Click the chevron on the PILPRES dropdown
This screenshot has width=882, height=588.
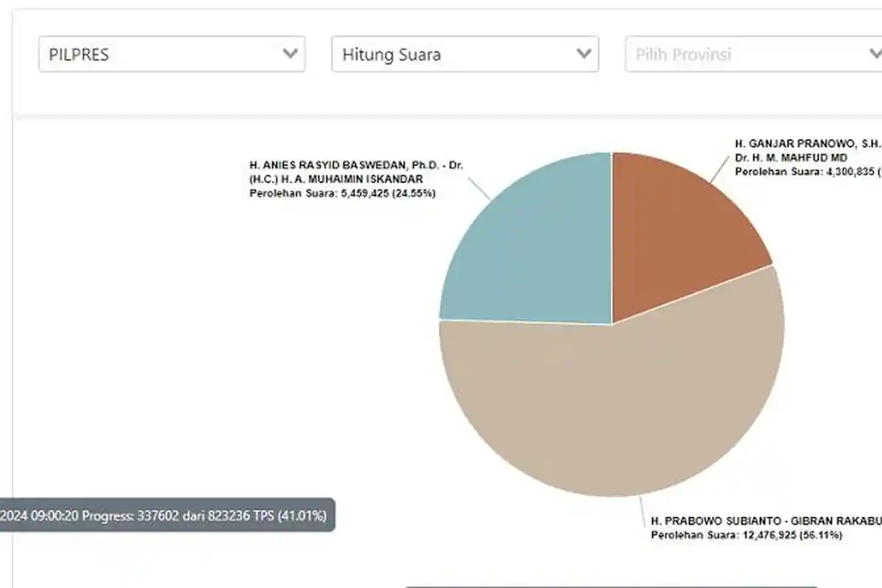(x=291, y=54)
